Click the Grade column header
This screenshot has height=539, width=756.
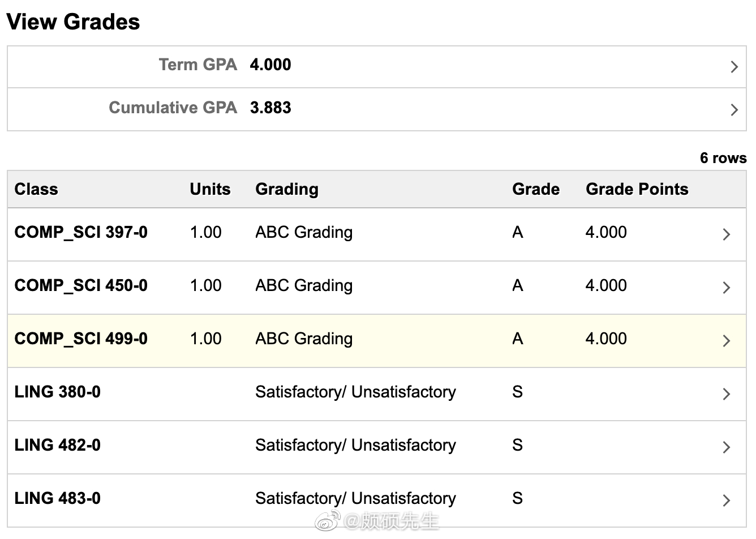[x=535, y=189]
